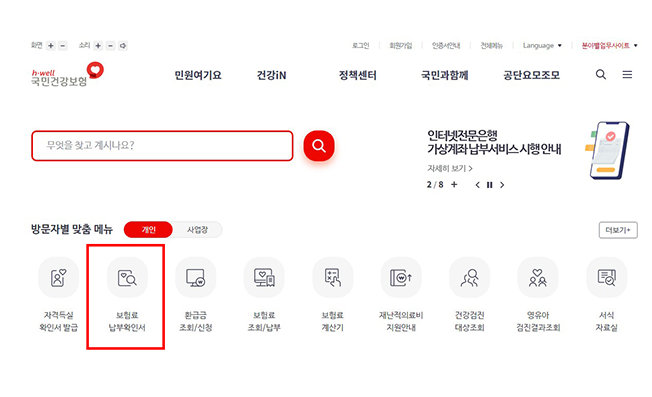Image resolution: width=652 pixels, height=397 pixels.
Task: Expand the 분야별업무사이트 dropdown
Action: [x=609, y=46]
